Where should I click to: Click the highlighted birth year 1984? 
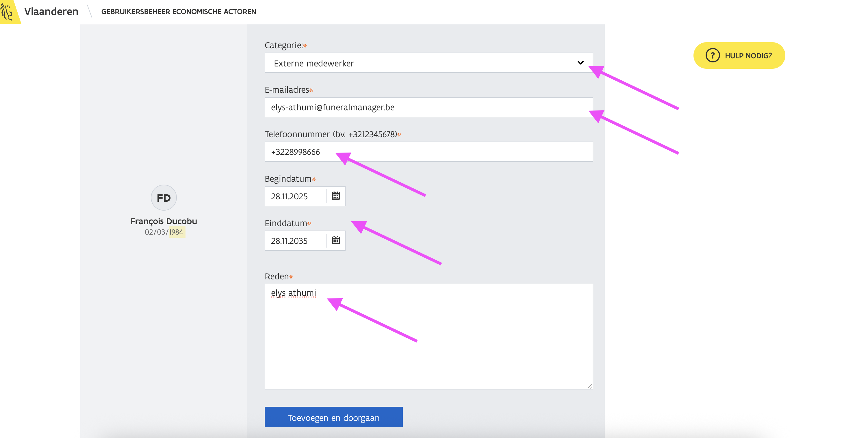pos(176,232)
